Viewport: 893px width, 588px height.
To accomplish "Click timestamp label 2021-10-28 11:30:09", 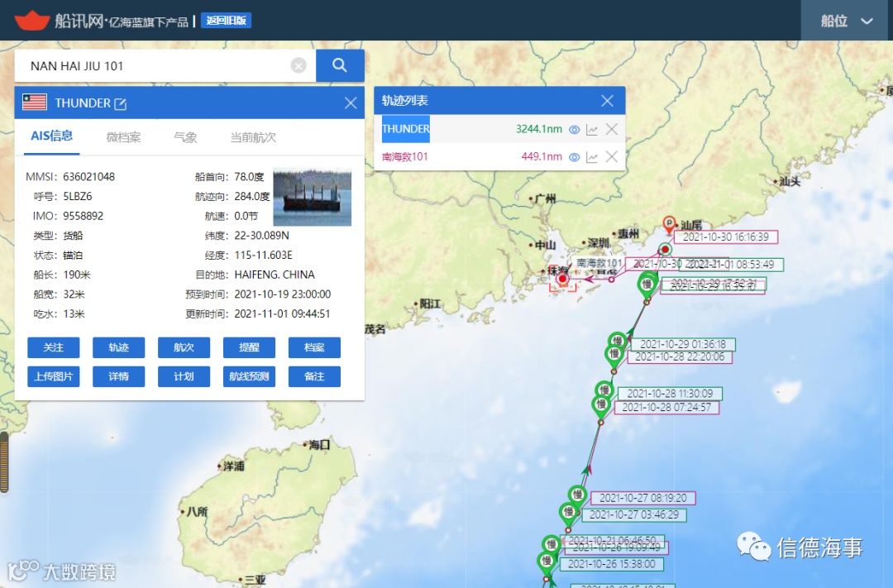I will coord(670,394).
